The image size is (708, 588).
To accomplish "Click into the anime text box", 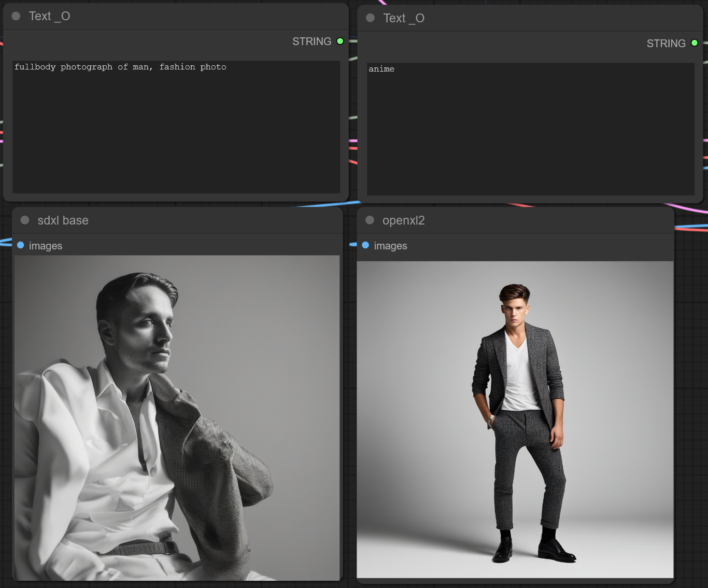I will tap(530, 130).
